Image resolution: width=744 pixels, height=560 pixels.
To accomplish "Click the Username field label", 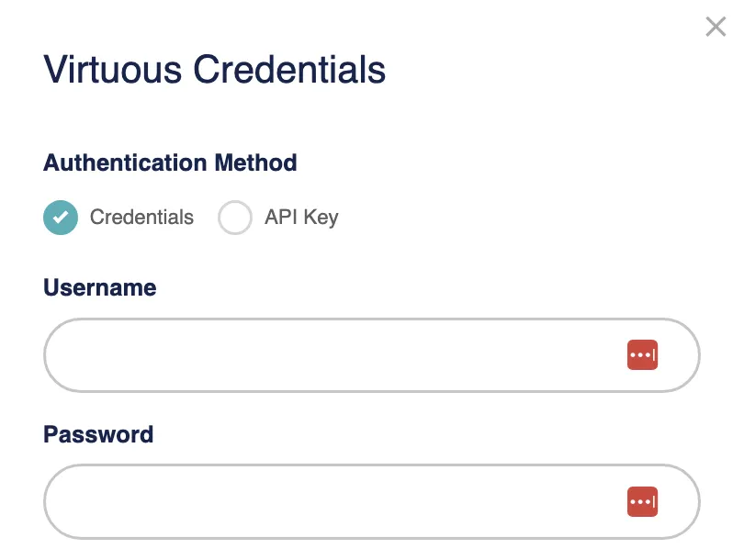I will tap(99, 287).
